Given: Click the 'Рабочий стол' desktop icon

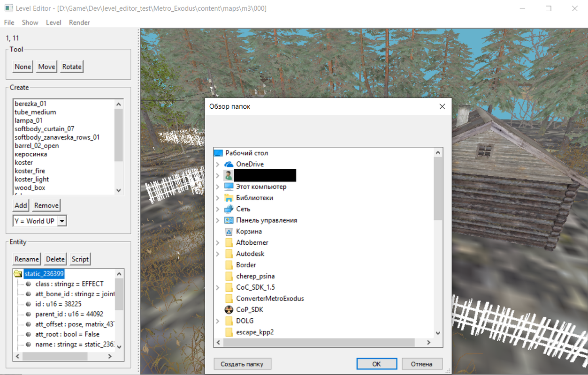Looking at the screenshot, I should [x=218, y=153].
